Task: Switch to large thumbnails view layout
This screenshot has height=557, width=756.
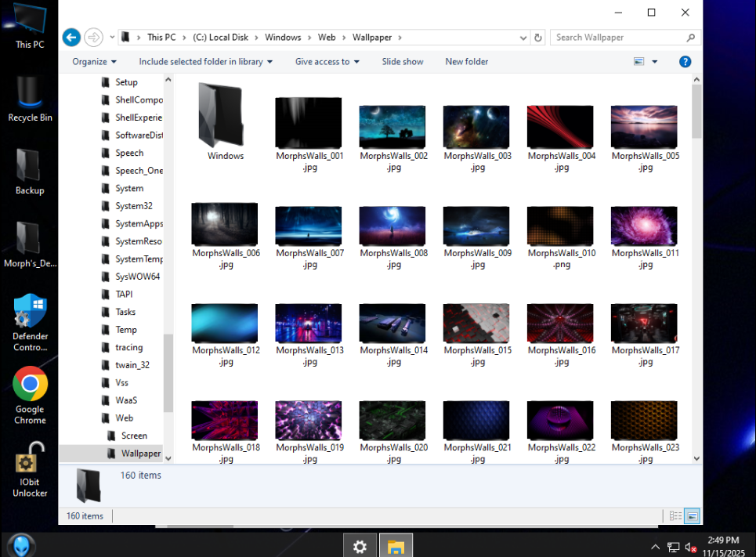Action: pos(692,515)
